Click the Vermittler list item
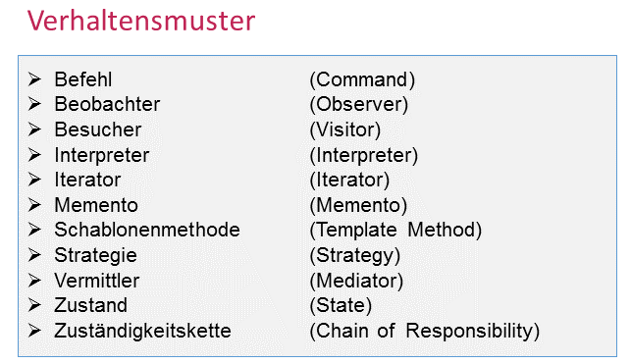 [x=97, y=281]
